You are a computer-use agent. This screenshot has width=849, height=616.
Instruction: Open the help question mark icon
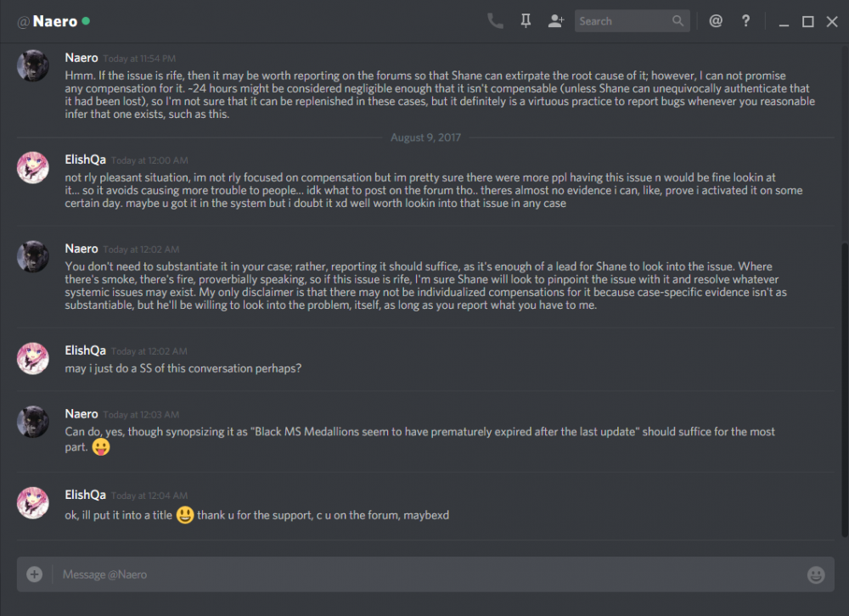point(745,21)
